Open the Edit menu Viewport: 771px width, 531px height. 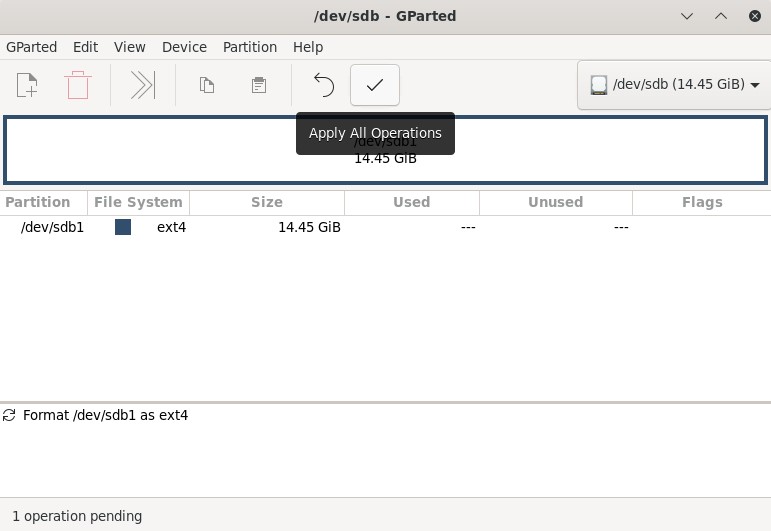[x=86, y=47]
